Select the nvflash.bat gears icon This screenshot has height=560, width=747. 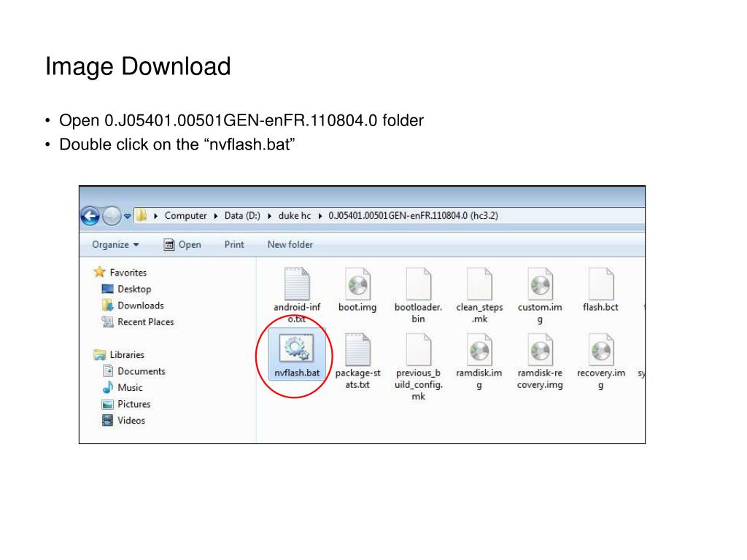[297, 349]
